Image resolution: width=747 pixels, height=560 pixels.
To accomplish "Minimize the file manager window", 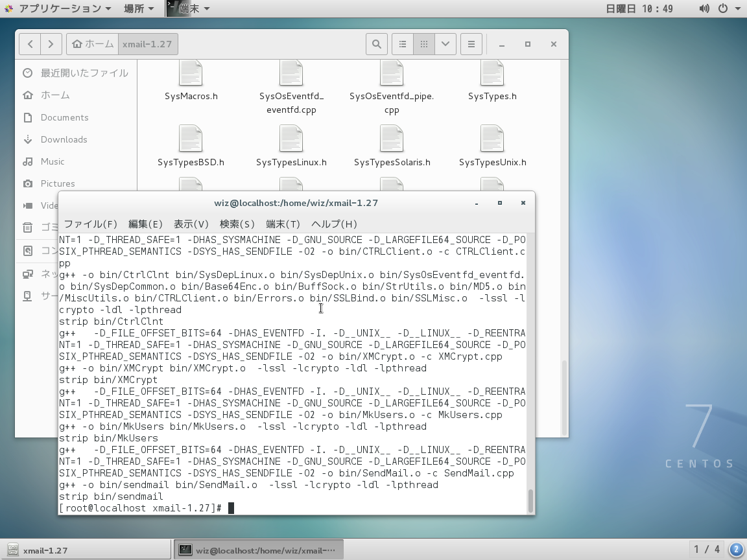I will coord(502,44).
